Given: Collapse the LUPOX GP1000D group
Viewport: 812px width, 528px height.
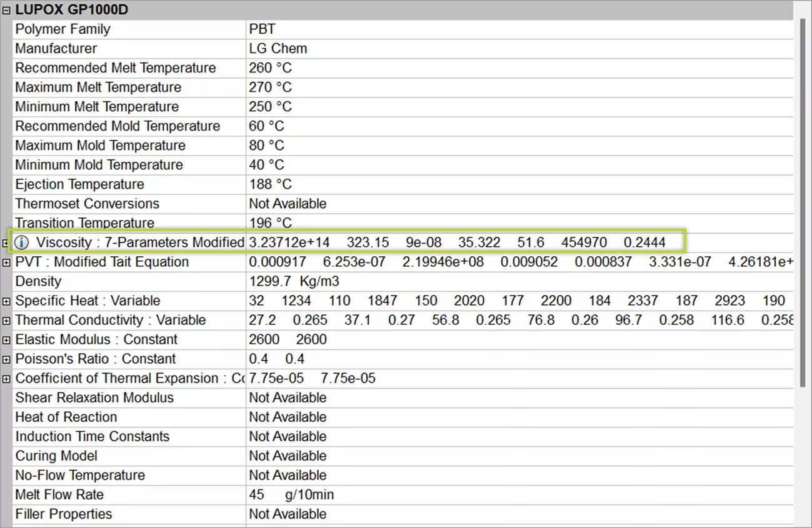Looking at the screenshot, I should (6, 10).
